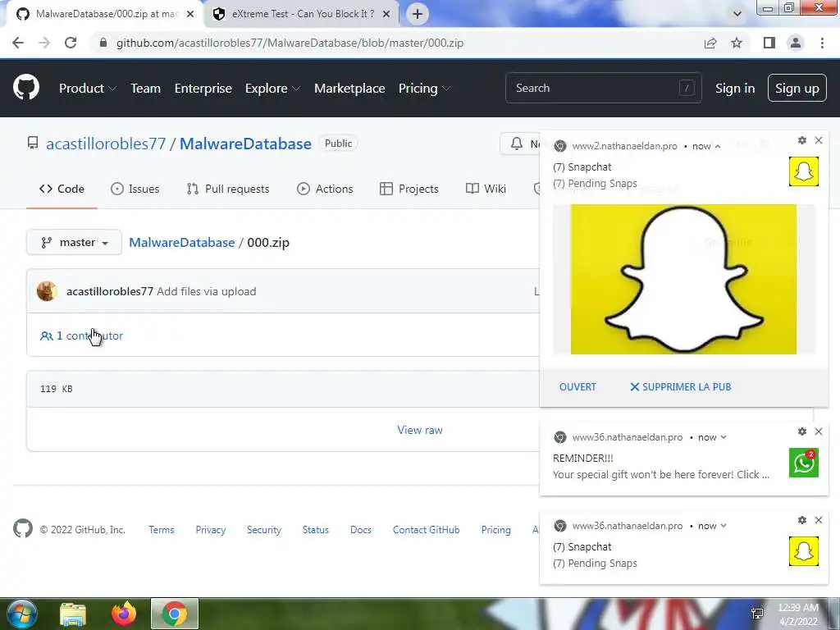Open the master branch selector
Screen dimensions: 840x630
[74, 242]
